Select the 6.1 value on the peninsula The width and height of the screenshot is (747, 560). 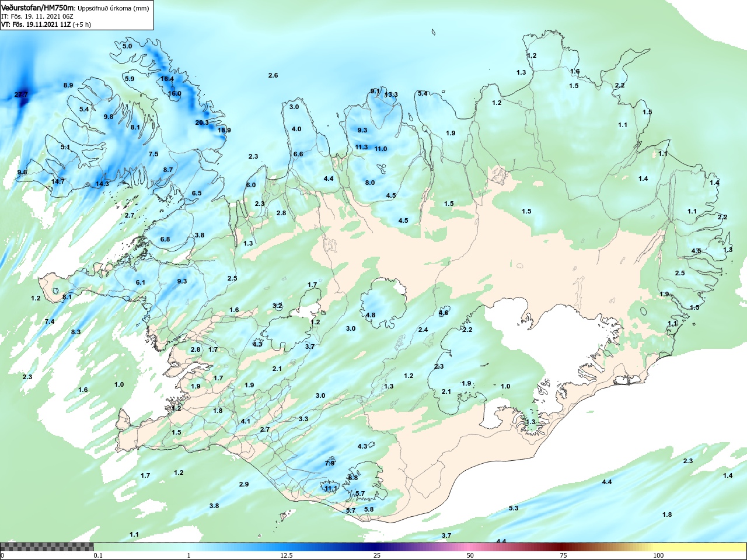(x=141, y=282)
